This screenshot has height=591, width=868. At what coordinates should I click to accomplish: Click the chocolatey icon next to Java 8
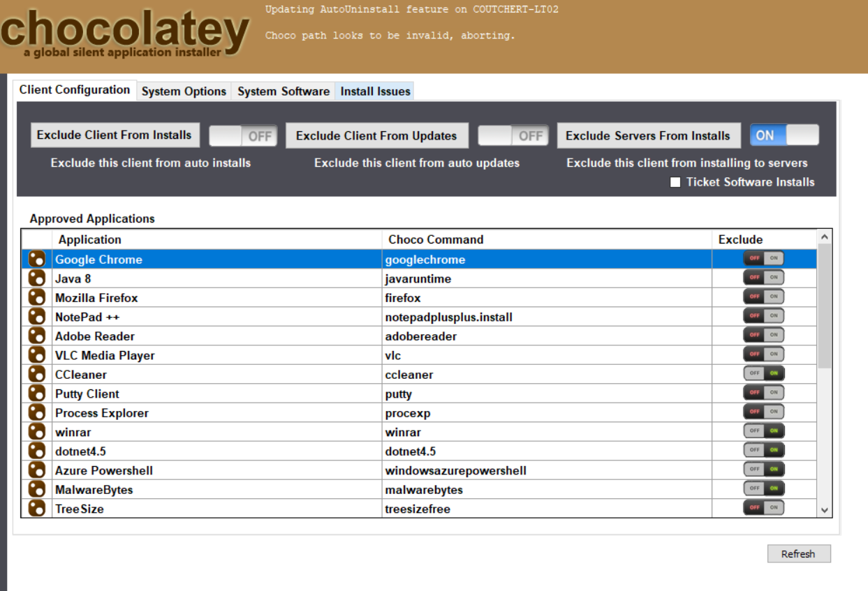pos(36,278)
